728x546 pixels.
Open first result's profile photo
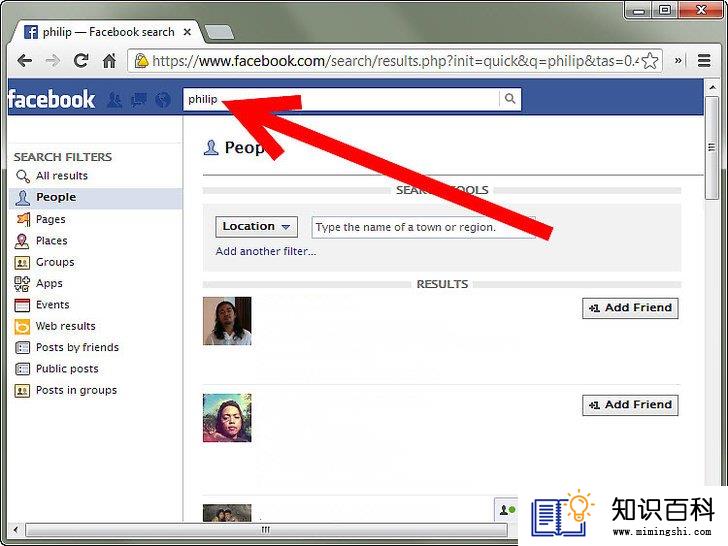[227, 321]
